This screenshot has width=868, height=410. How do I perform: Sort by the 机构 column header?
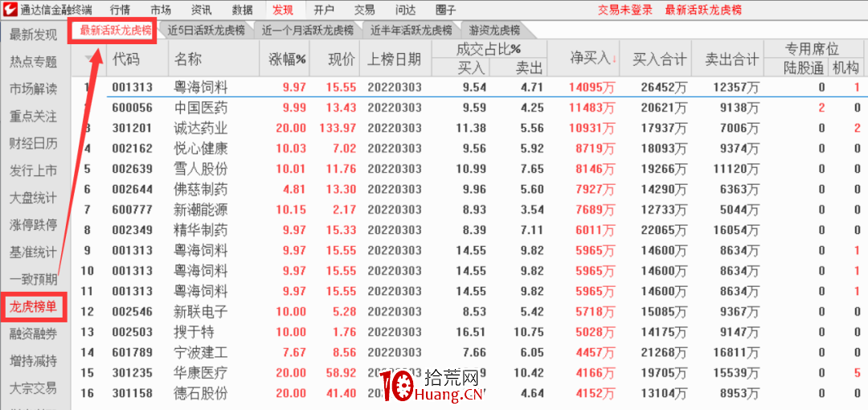tap(845, 68)
